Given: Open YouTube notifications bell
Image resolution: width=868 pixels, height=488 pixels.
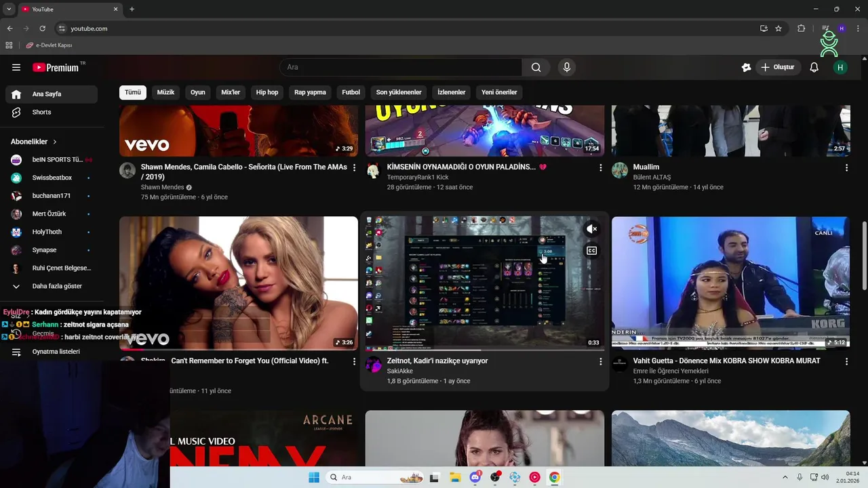Looking at the screenshot, I should pos(814,67).
